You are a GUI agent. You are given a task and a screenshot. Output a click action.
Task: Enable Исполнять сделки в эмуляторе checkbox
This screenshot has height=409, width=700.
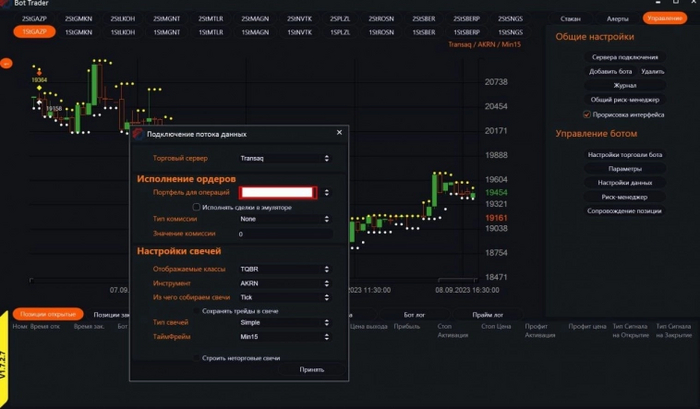click(196, 207)
